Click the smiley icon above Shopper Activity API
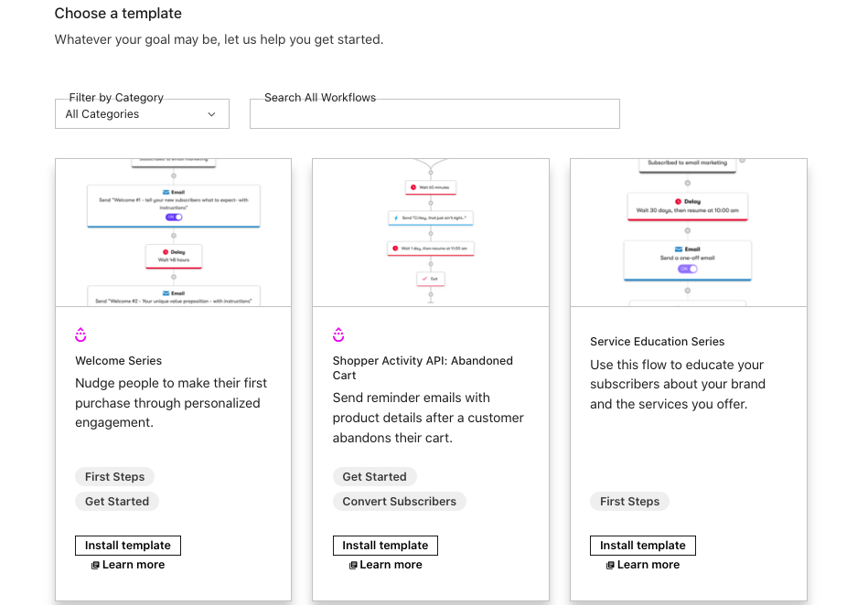This screenshot has height=605, width=868. coord(338,334)
